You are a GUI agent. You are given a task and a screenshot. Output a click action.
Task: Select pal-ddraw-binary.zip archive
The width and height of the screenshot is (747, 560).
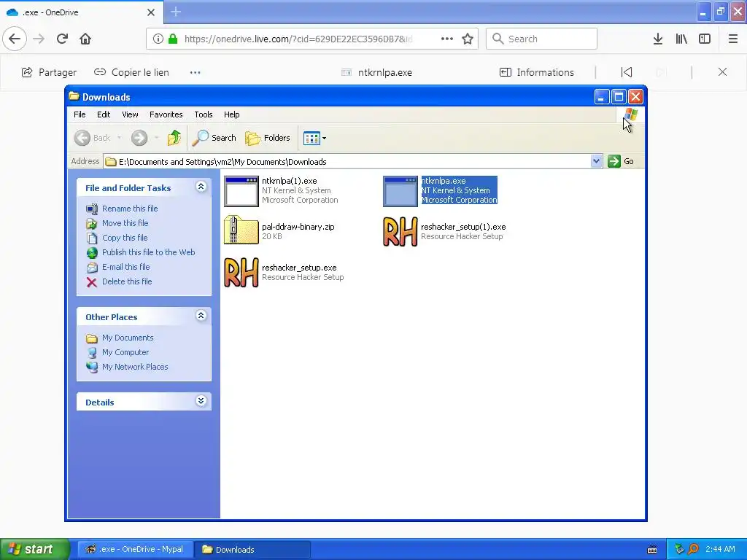pyautogui.click(x=279, y=231)
